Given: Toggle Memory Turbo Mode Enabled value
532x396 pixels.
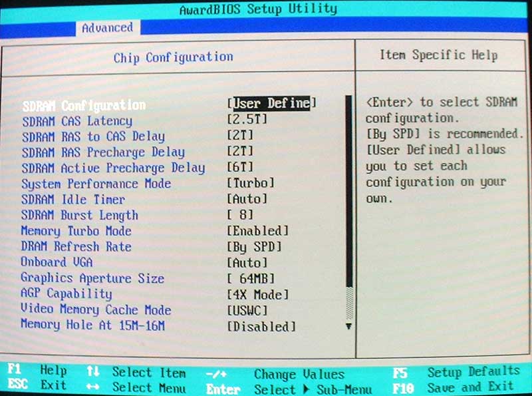Looking at the screenshot, I should [258, 231].
